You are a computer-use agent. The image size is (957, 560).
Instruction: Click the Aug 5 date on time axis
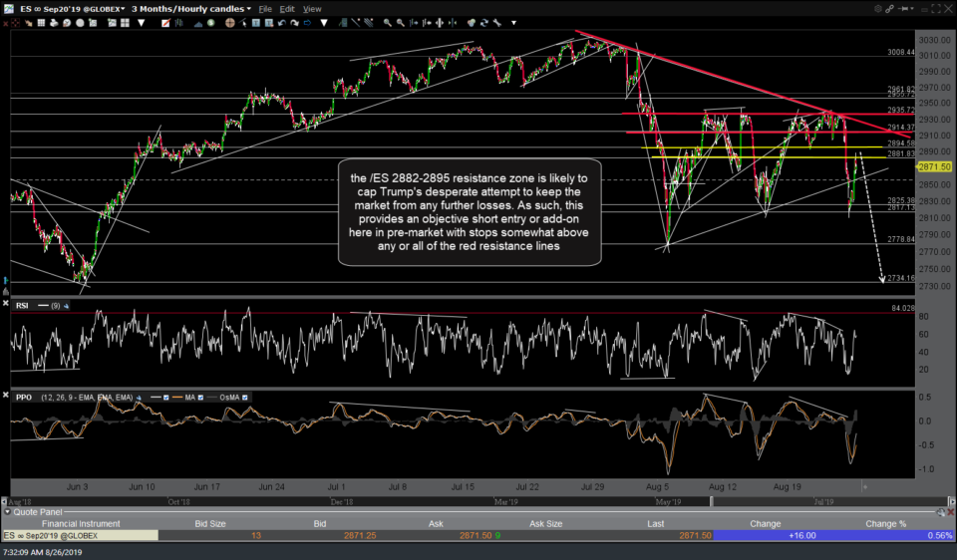click(657, 487)
